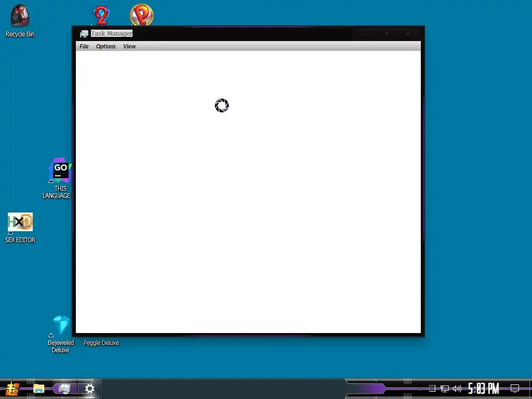Select the orange P Peggle desktop icon
The width and height of the screenshot is (532, 399).
(142, 15)
